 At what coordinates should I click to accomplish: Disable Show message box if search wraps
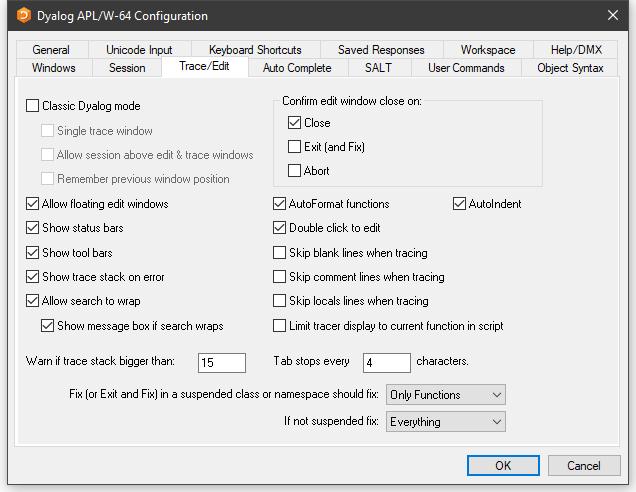pyautogui.click(x=48, y=326)
